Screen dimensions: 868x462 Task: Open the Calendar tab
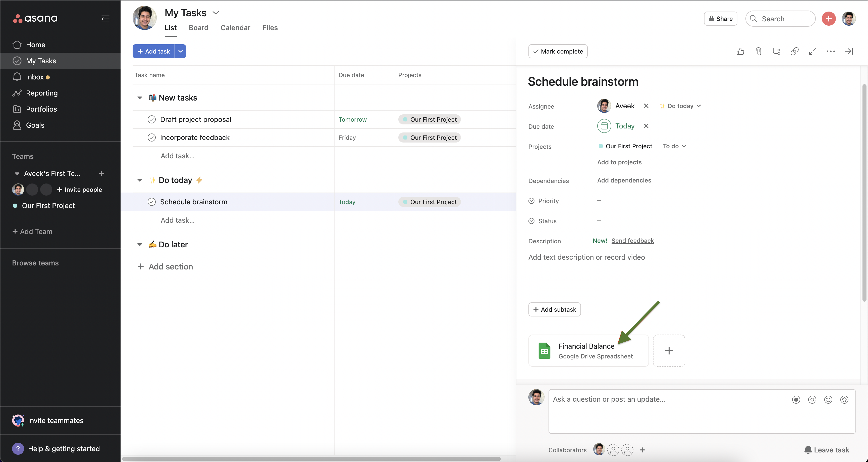(x=235, y=28)
